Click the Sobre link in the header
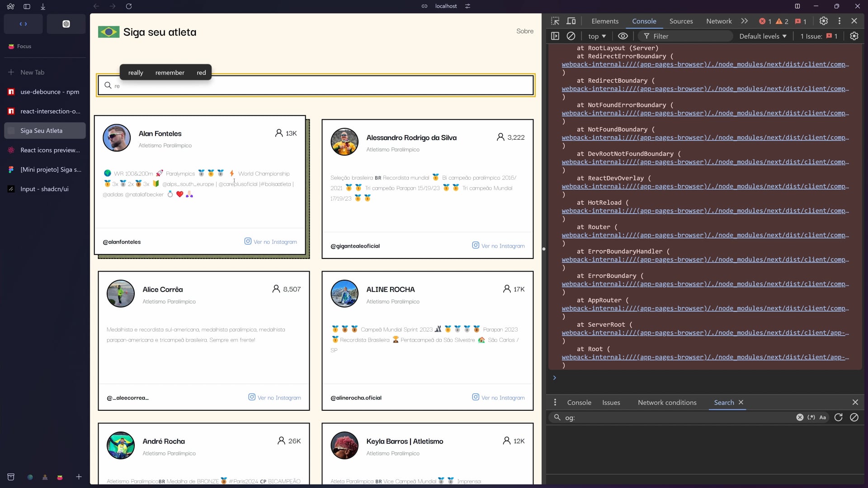This screenshot has height=488, width=868. point(525,31)
